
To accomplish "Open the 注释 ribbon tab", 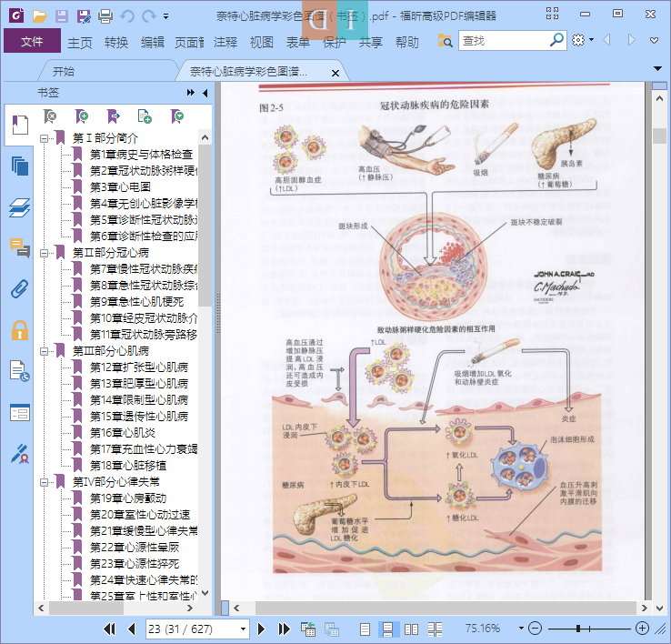I will (225, 43).
